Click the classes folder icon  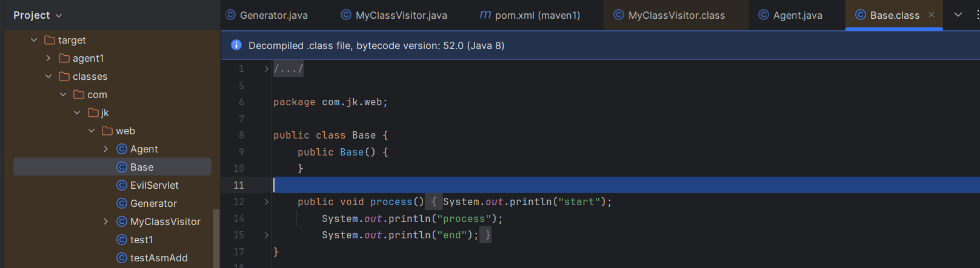tap(64, 76)
